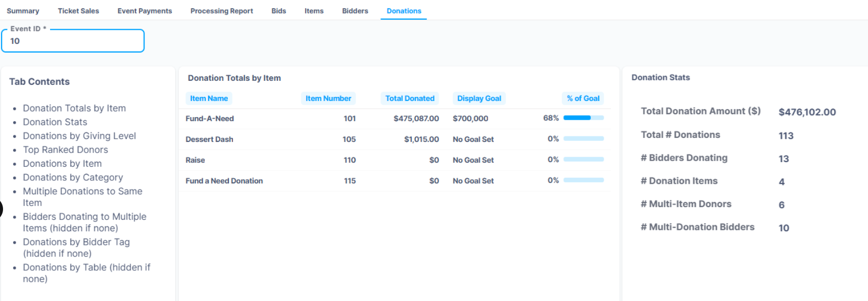
Task: Open the Bidders tab
Action: (355, 11)
